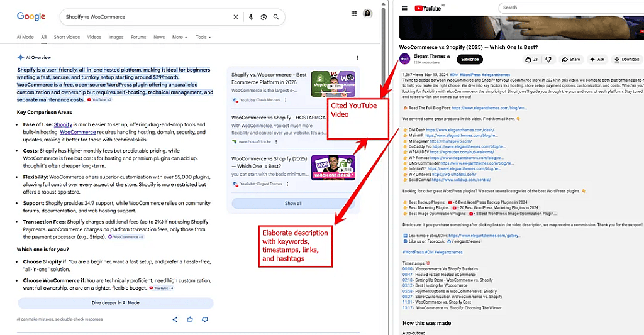Screen dimensions: 644x335
Task: Open the Solid Central link
Action: (x=461, y=180)
